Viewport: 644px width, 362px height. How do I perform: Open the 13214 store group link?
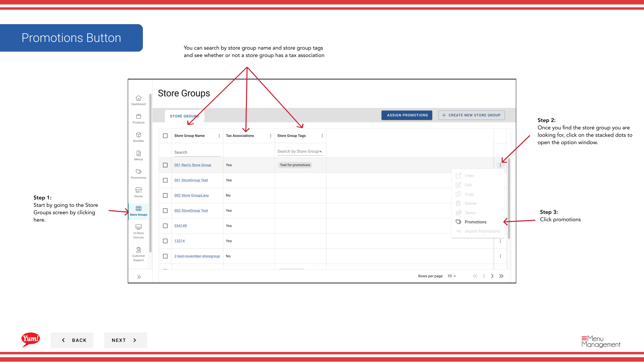pos(180,241)
